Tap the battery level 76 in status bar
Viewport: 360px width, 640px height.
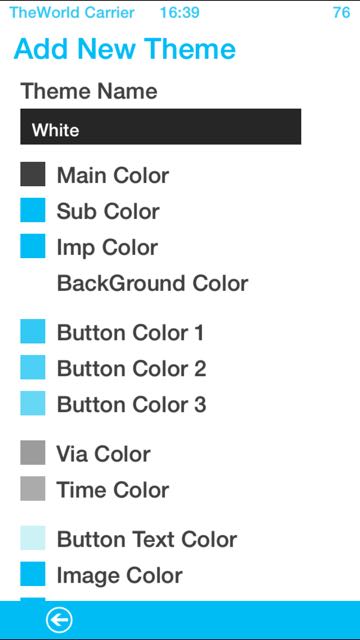click(341, 12)
